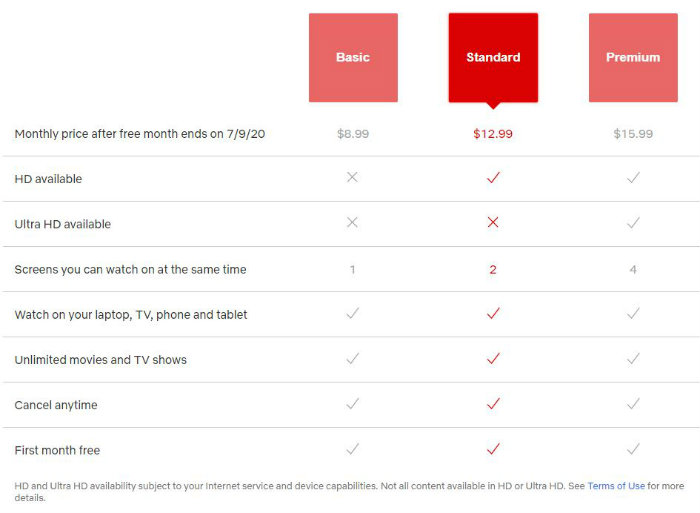Click the Basic plan HD available X mark
Screen dimensions: 700x513
[352, 177]
